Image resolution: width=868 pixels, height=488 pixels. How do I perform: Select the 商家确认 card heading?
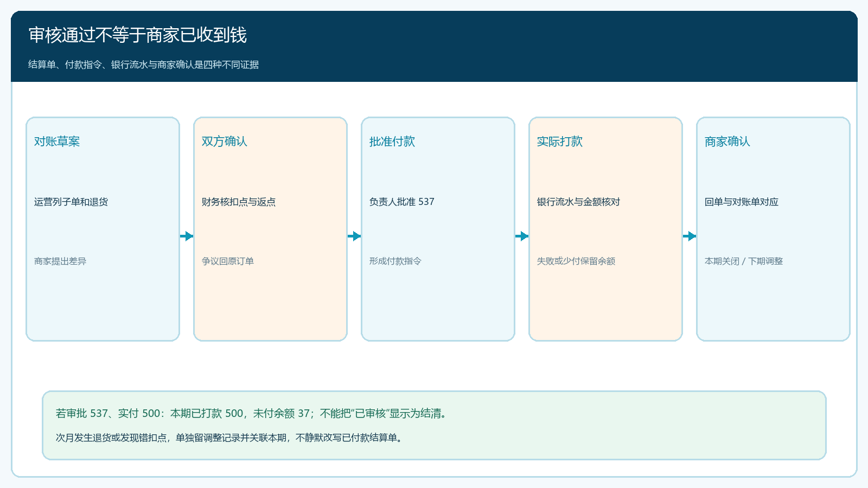pos(727,142)
